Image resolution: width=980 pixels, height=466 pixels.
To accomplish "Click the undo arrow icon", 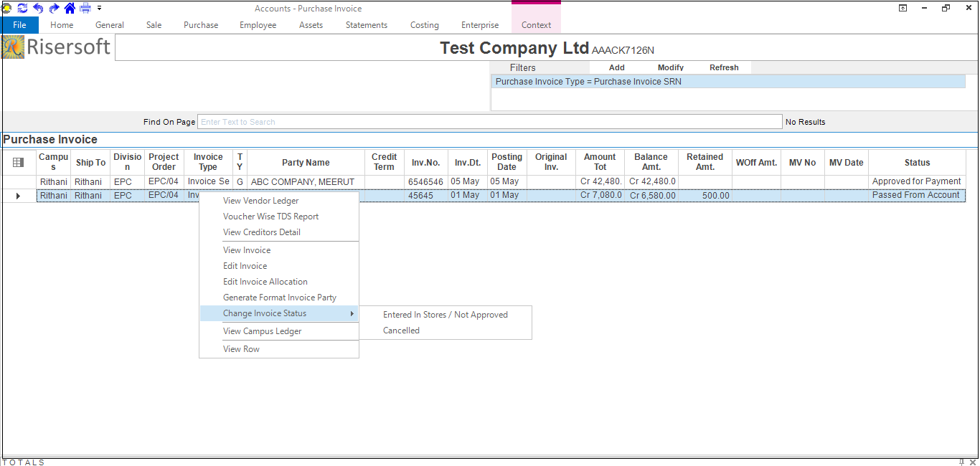I will coord(38,8).
